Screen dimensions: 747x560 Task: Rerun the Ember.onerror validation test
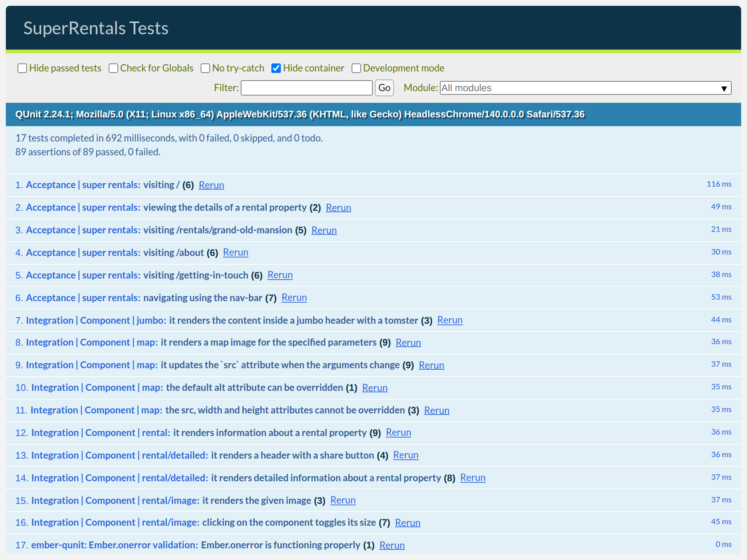392,545
